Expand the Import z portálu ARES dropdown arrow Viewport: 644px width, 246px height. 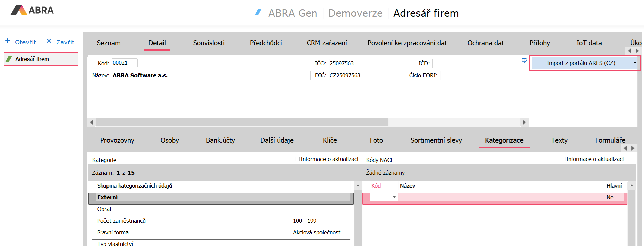[634, 63]
